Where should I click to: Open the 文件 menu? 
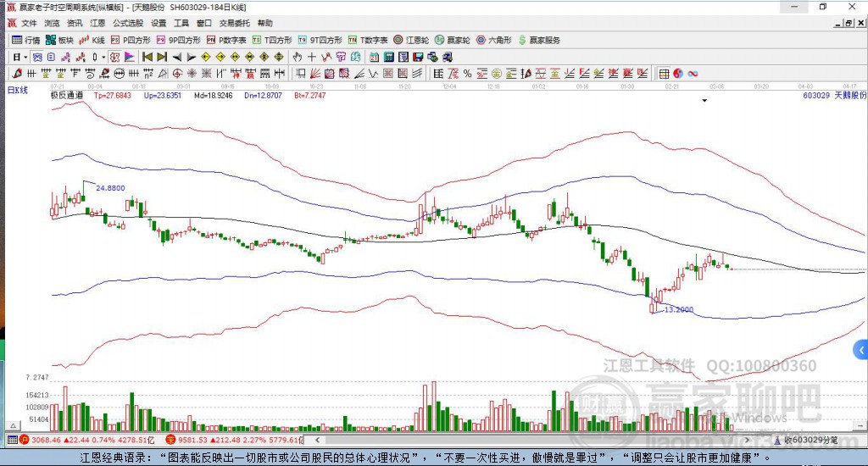click(x=29, y=23)
